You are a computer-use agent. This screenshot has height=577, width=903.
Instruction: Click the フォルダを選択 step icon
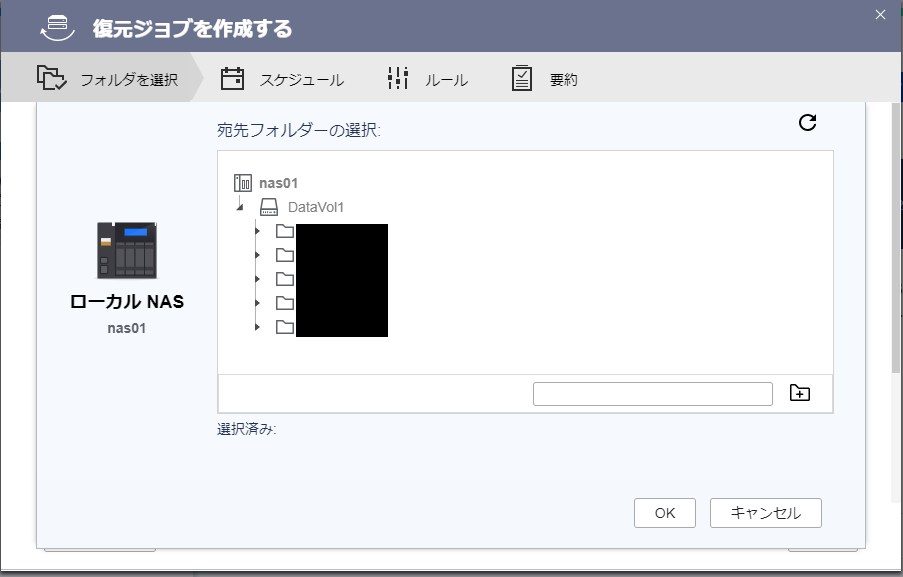coord(51,78)
